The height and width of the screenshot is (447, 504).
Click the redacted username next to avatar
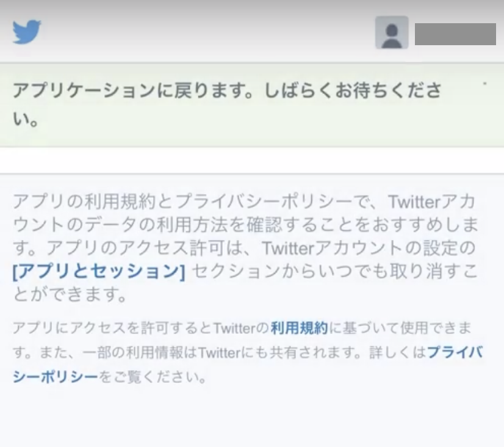[x=455, y=34]
